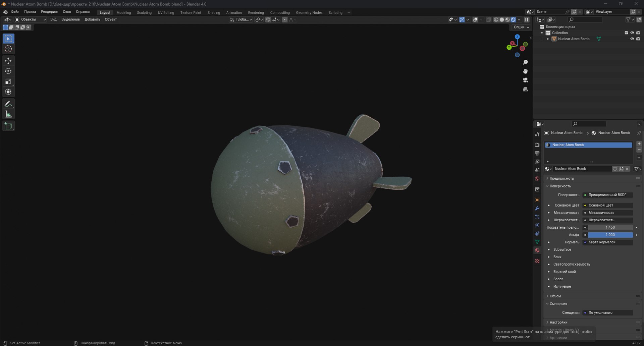Screen dimensions: 644x346
Task: Expand the Настройки panel
Action: click(x=558, y=323)
